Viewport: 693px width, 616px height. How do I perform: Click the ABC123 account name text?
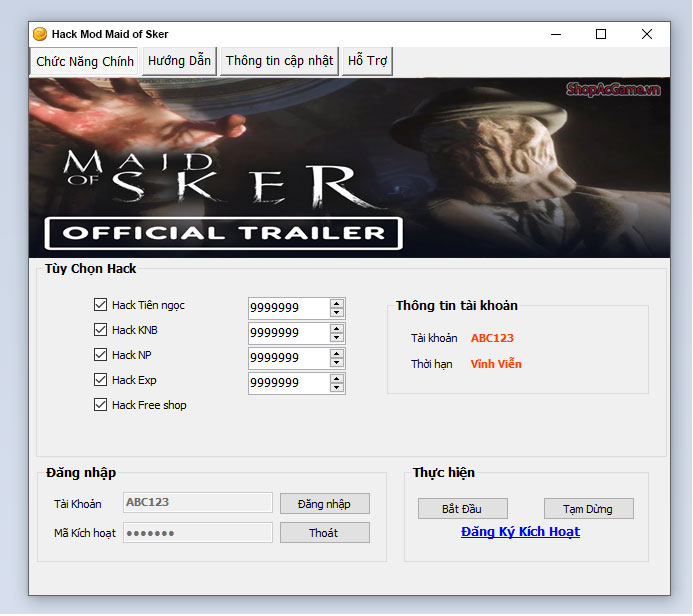tap(492, 338)
